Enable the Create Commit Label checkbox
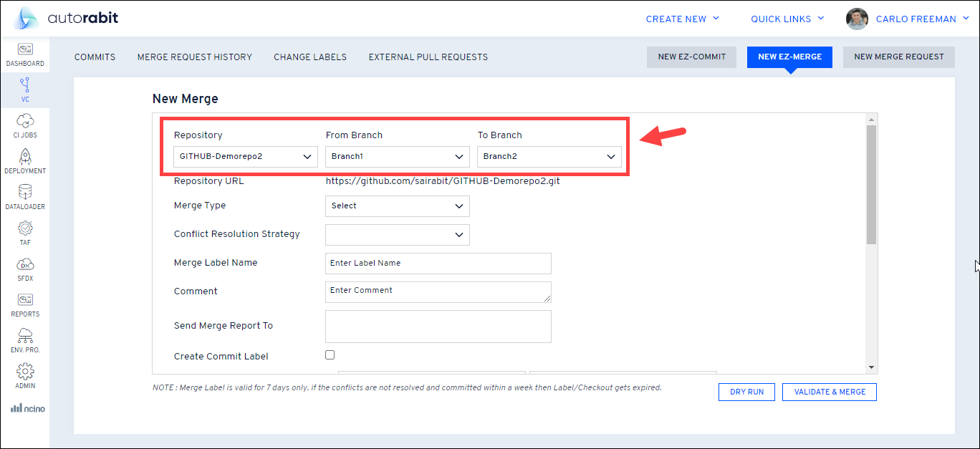 tap(330, 354)
